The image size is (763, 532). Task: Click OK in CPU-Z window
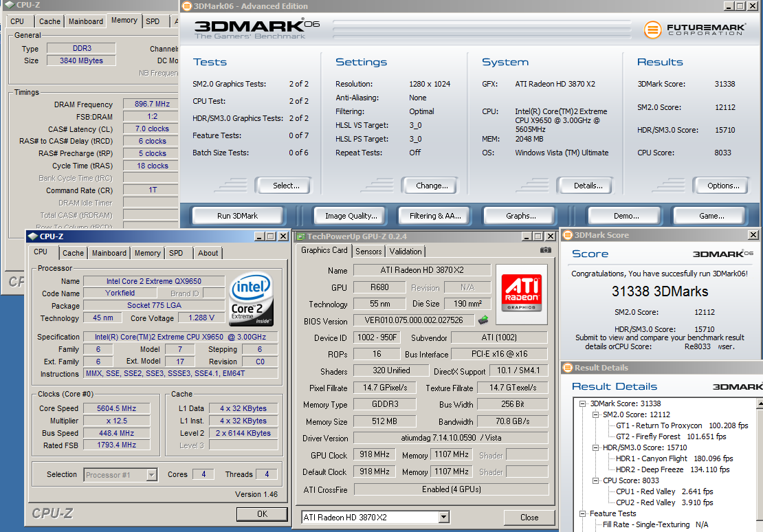(x=262, y=514)
